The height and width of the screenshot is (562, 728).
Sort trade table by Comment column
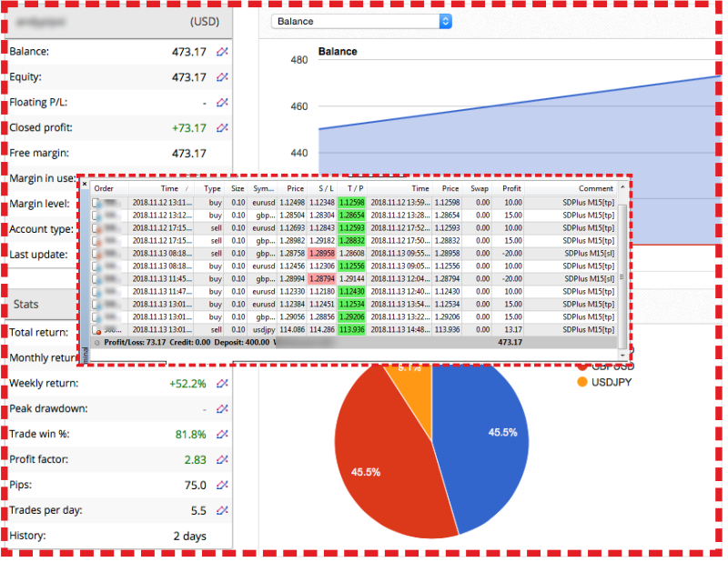pos(596,188)
